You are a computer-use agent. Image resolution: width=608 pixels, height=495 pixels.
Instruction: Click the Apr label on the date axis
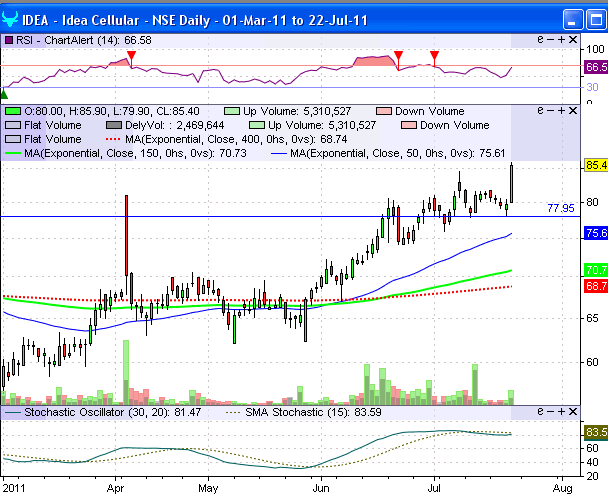(115, 488)
